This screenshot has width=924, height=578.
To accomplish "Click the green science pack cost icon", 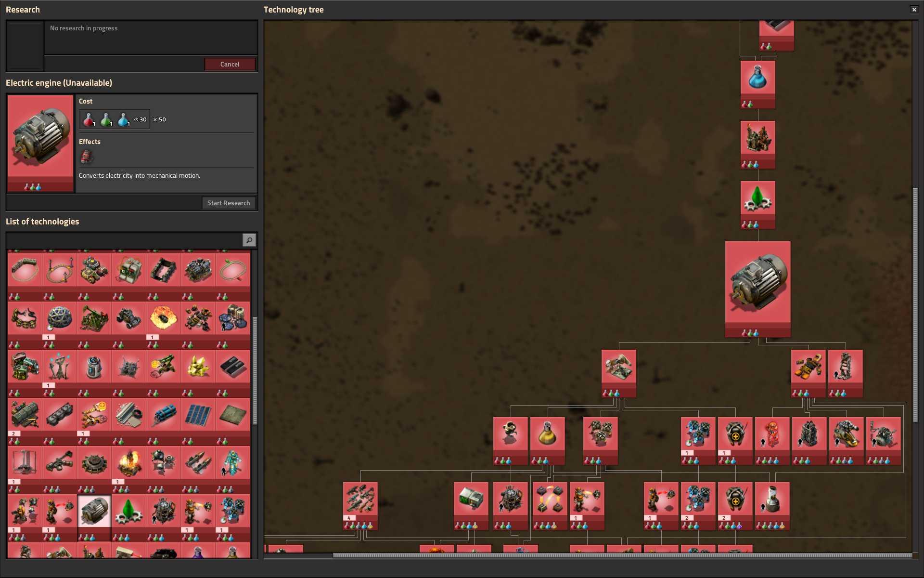I will coord(106,119).
